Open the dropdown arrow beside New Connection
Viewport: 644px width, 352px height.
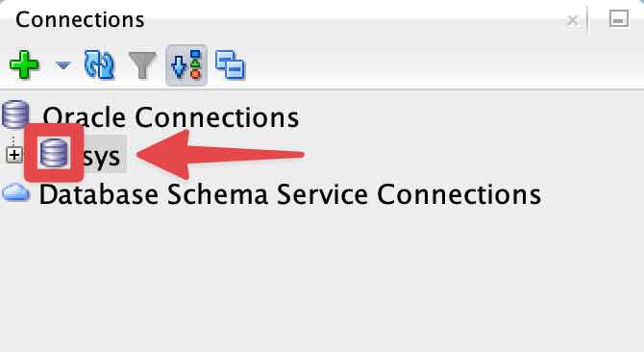coord(63,65)
